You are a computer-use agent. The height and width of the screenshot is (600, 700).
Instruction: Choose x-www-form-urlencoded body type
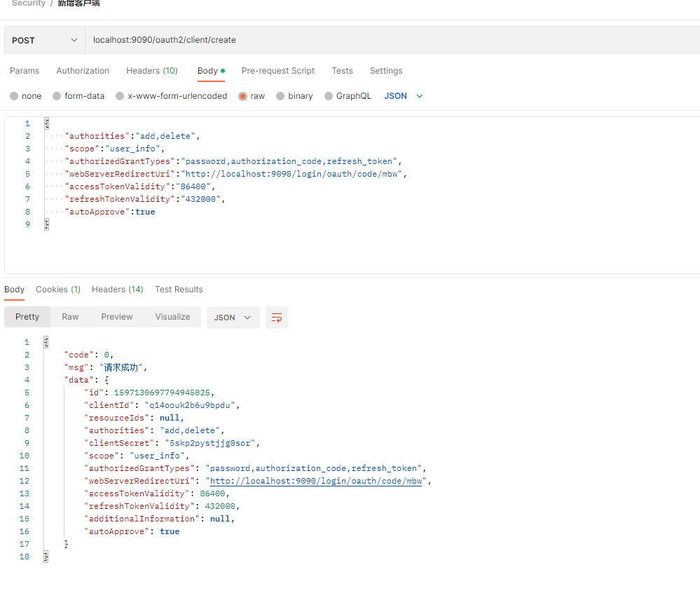pos(121,96)
